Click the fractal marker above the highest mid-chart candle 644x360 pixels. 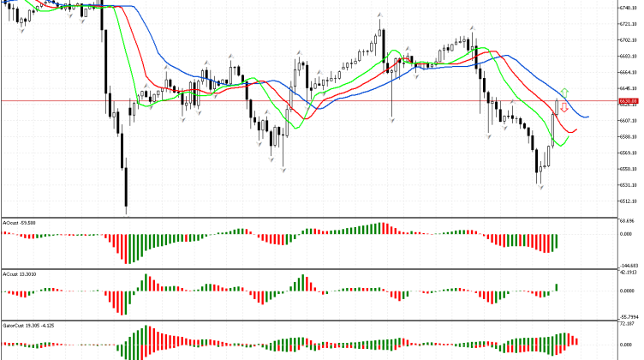pos(379,15)
